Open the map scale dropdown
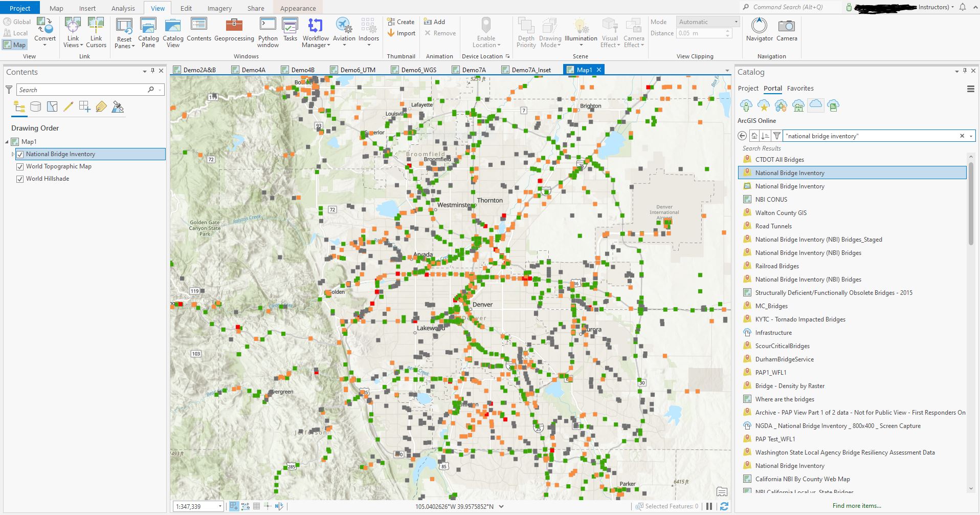This screenshot has width=980, height=515. pyautogui.click(x=220, y=506)
